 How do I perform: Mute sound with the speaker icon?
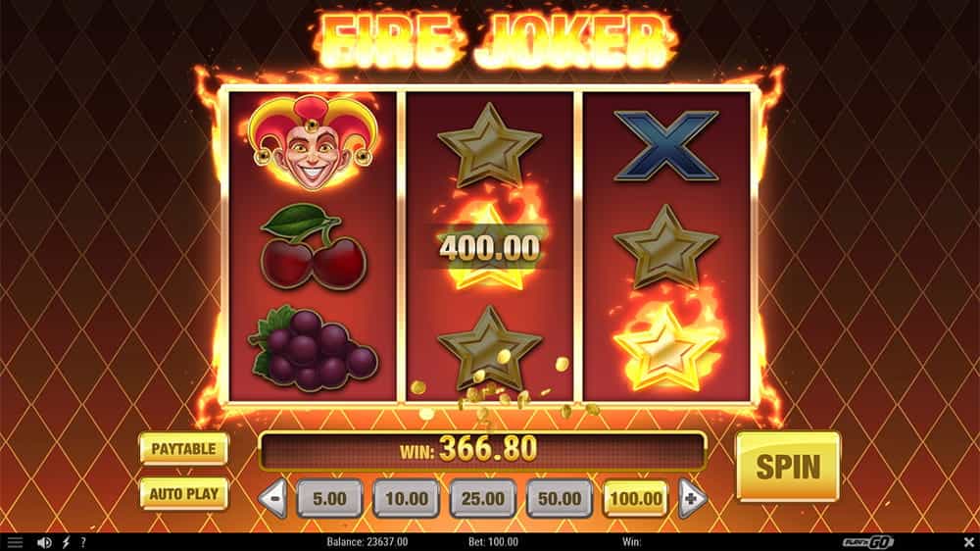[44, 542]
